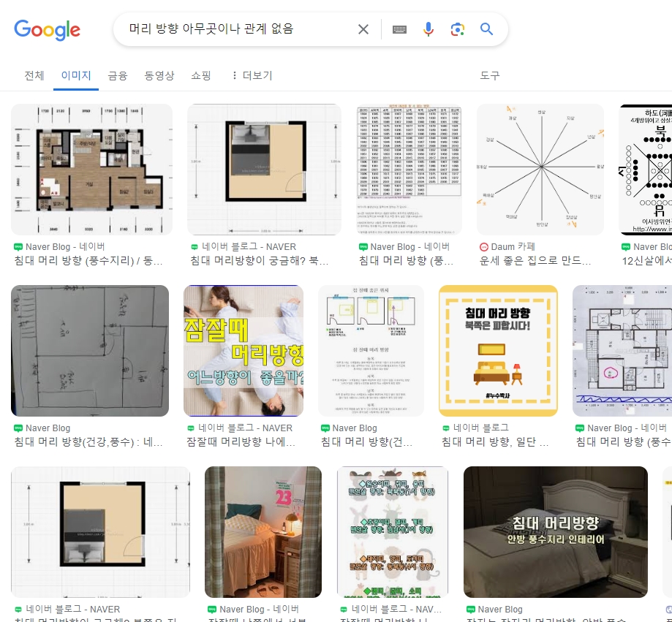This screenshot has width=672, height=622.
Task: Open link 침대 머리 방향, 일단 ...
Action: (495, 441)
